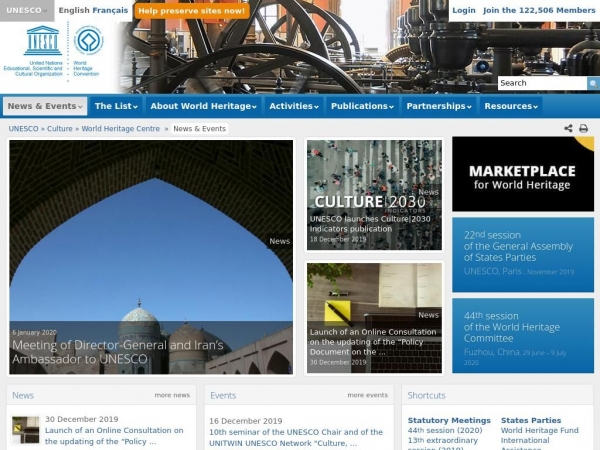Click Statutory Meetings shortcut heading
600x450 pixels.
pos(449,421)
